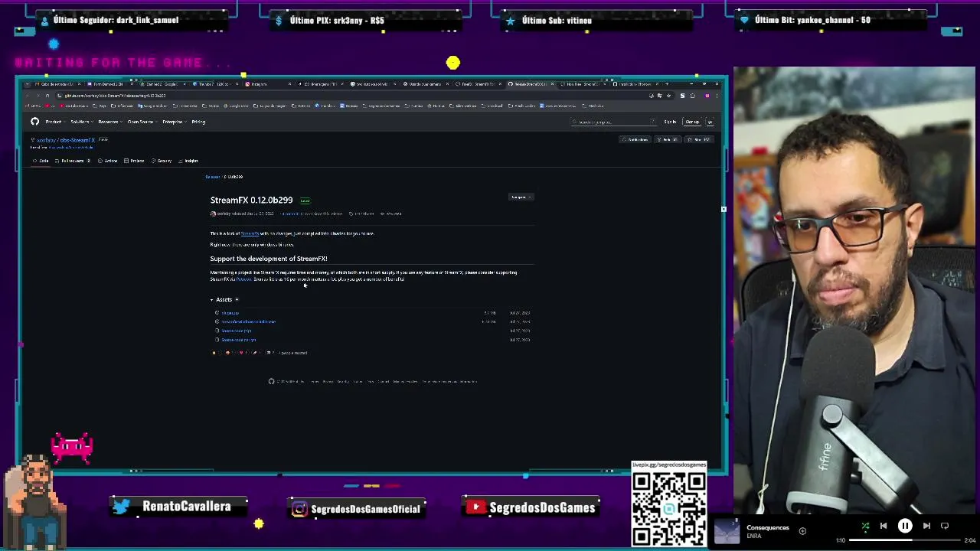980x551 pixels.
Task: Download Source code (zip)
Action: [236, 331]
